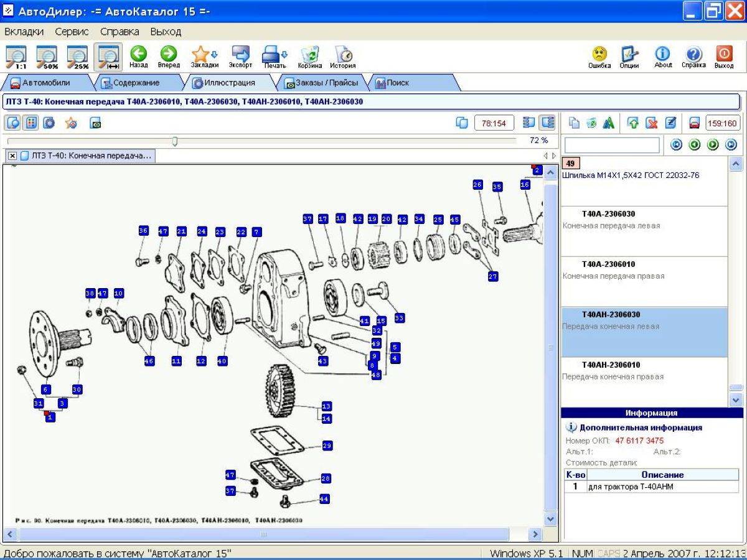Toggle the split panel layout button
This screenshot has height=560, width=747.
(x=547, y=123)
